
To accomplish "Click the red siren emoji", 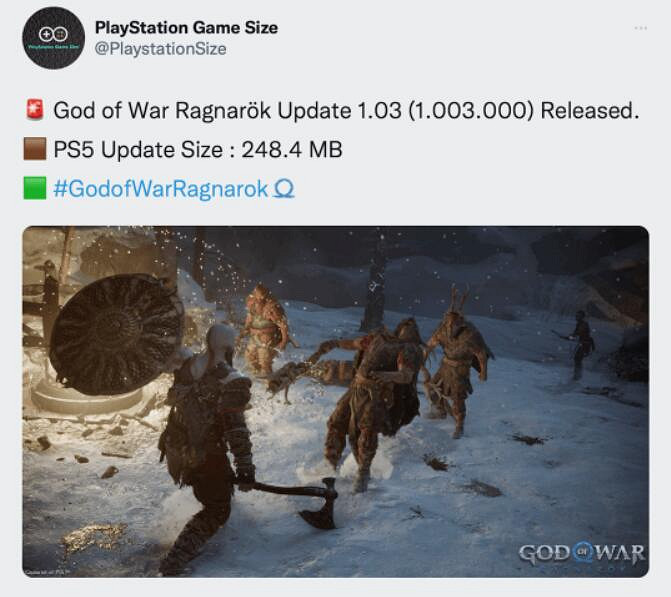I will click(x=35, y=110).
